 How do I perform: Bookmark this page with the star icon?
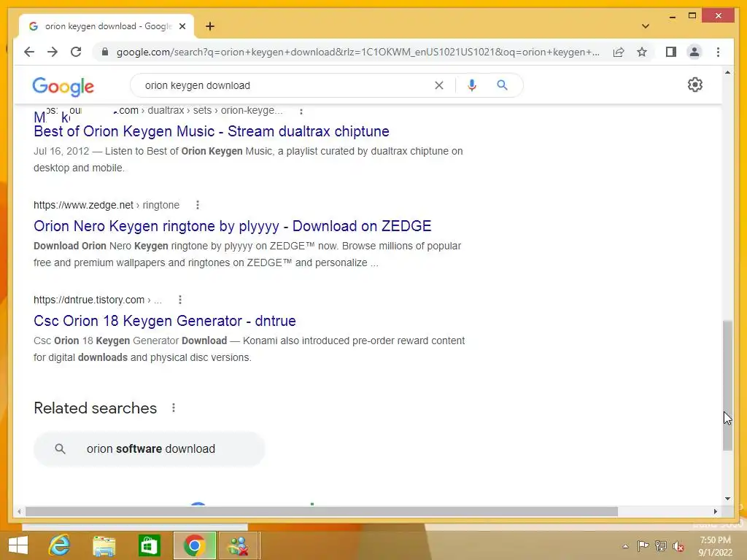(642, 52)
